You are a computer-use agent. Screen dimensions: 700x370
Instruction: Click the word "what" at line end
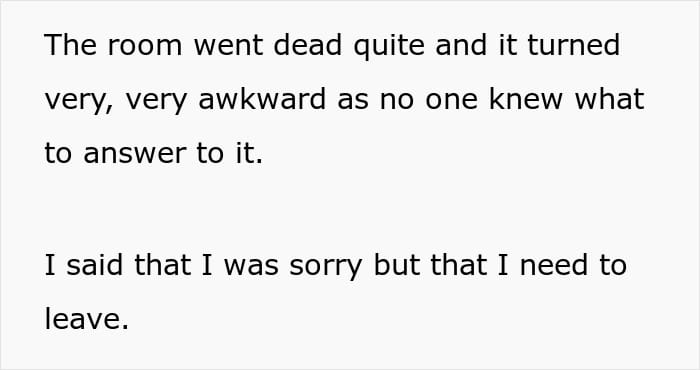click(x=609, y=99)
